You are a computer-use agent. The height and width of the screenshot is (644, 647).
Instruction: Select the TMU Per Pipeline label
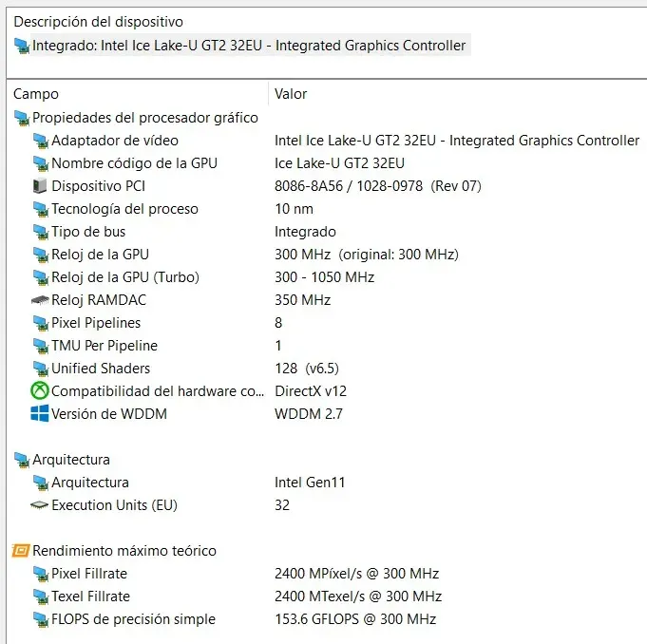pos(105,346)
